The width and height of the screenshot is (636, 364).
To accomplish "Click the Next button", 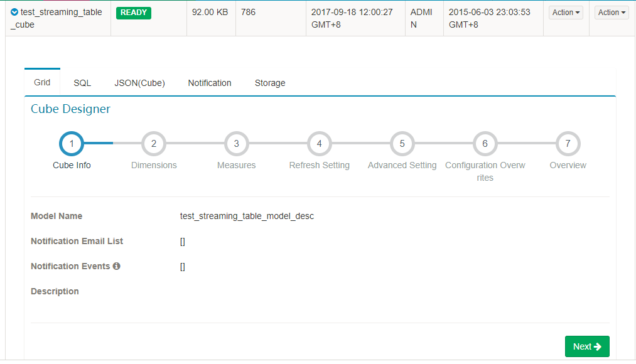I will coord(586,346).
